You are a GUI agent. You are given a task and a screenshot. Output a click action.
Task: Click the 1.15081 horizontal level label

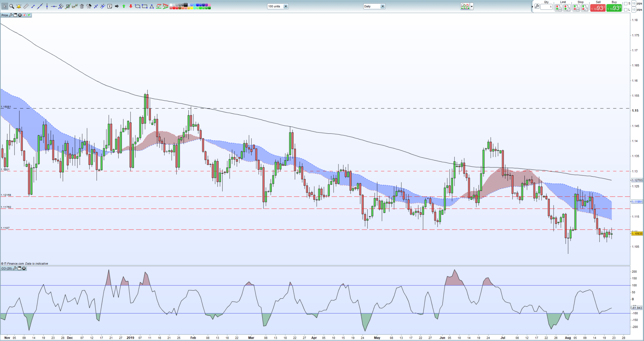pos(6,107)
